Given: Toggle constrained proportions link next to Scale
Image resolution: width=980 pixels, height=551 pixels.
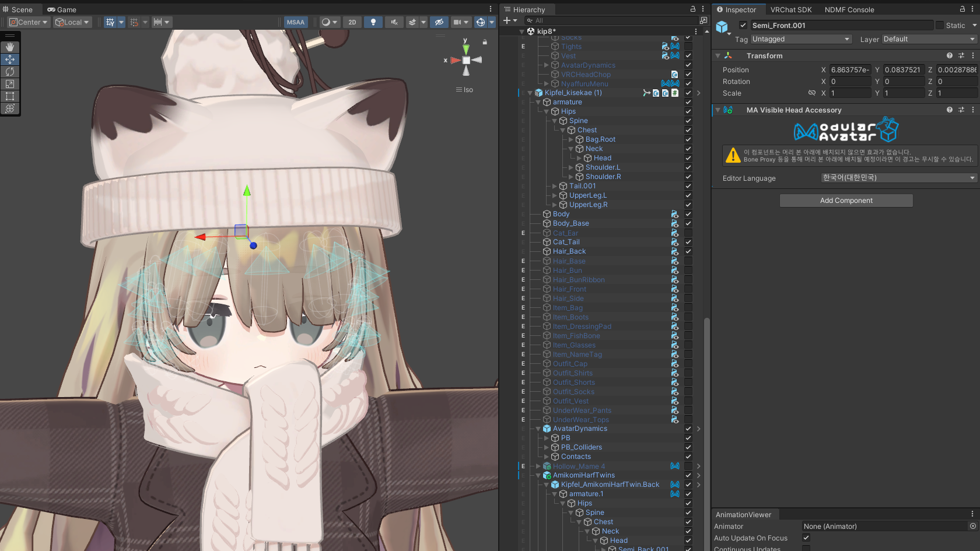Looking at the screenshot, I should point(811,93).
